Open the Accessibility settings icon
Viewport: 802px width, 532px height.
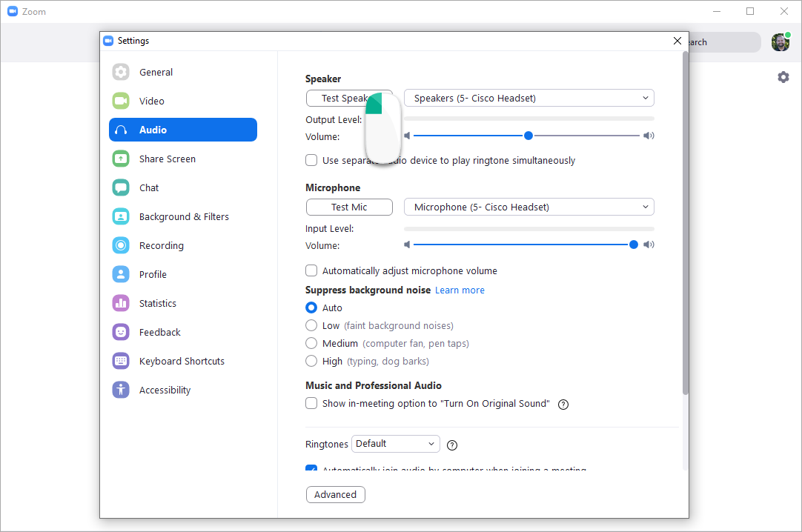(x=121, y=390)
